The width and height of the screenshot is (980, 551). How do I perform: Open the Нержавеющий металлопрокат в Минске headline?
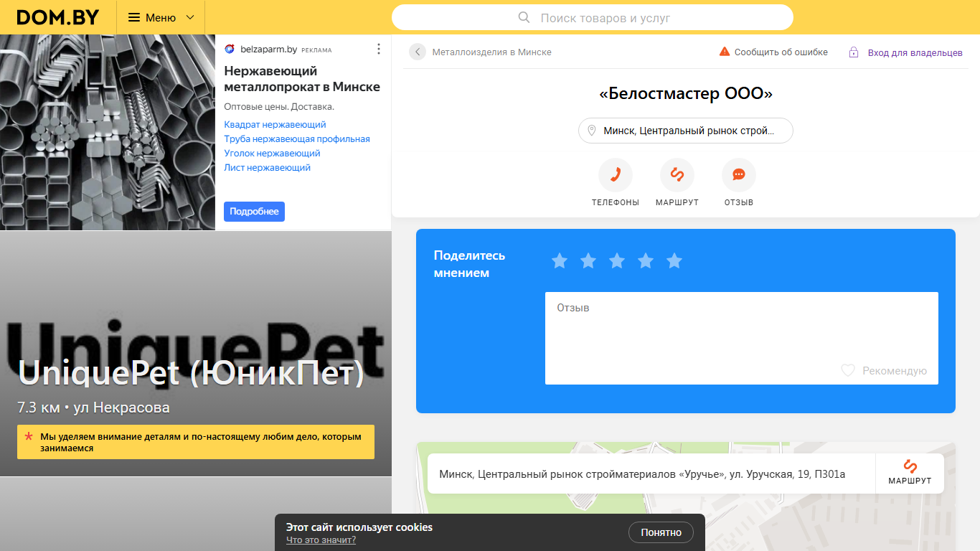[x=302, y=79]
